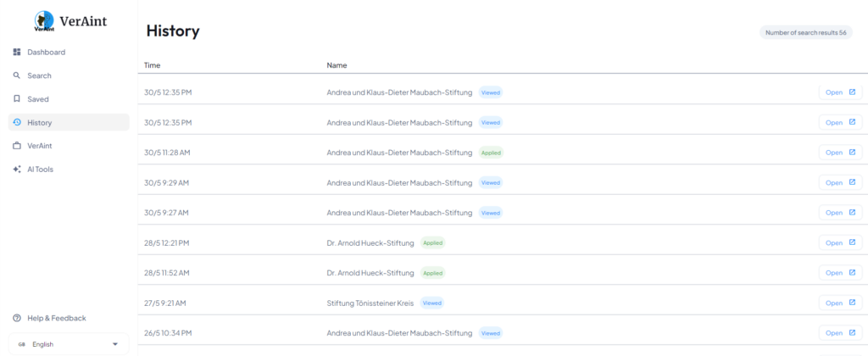The width and height of the screenshot is (868, 356).
Task: Click the Applied badge on 28/5 11:52 AM row
Action: click(432, 273)
